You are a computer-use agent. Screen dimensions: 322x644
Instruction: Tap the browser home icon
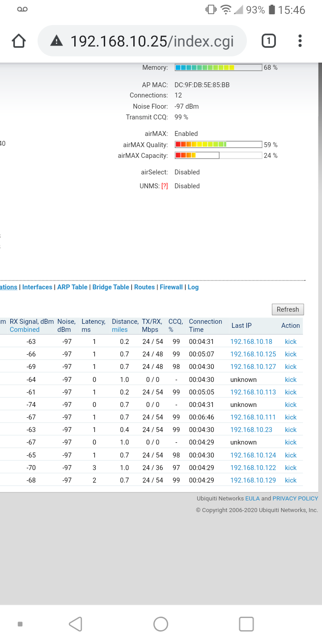pyautogui.click(x=19, y=41)
